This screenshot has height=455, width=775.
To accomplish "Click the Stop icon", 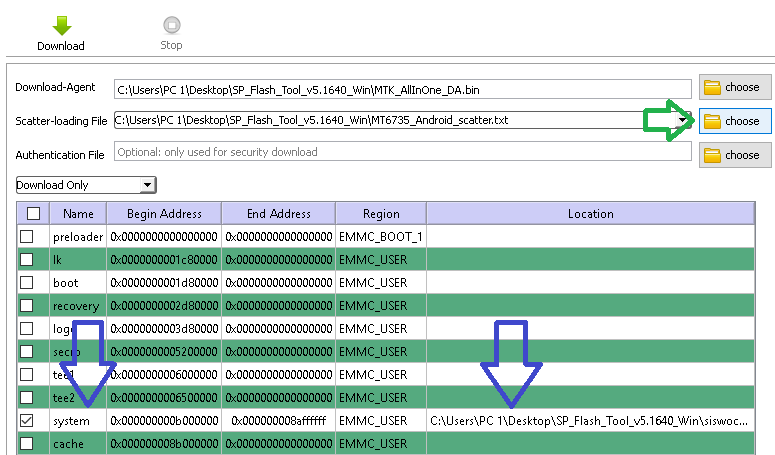I will (x=172, y=25).
